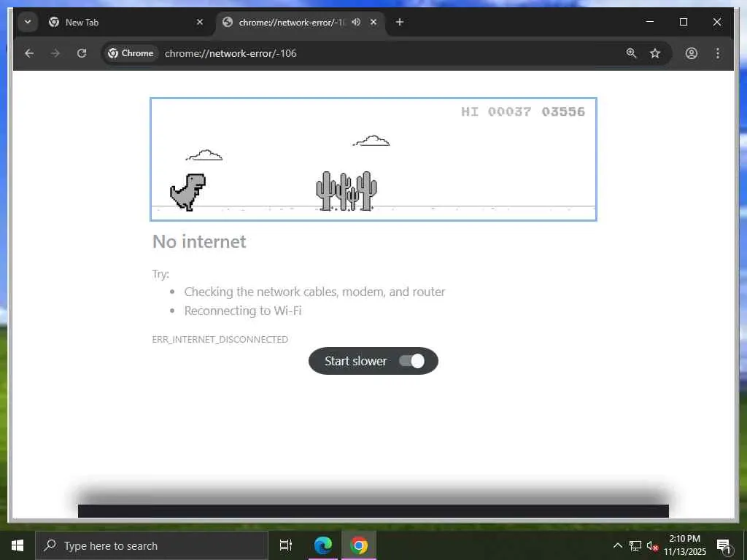Screen dimensions: 747x560
Task: Open the Chrome profile avatar
Action: [692, 53]
